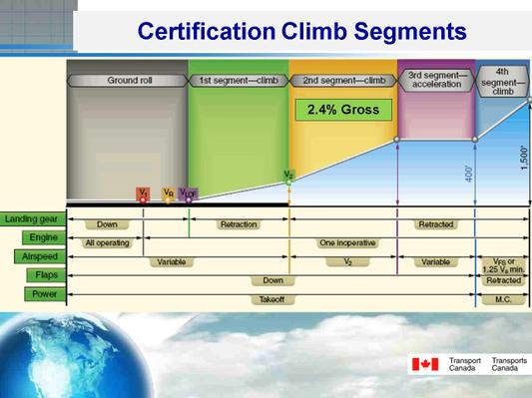Click the Engine row label

[x=44, y=237]
